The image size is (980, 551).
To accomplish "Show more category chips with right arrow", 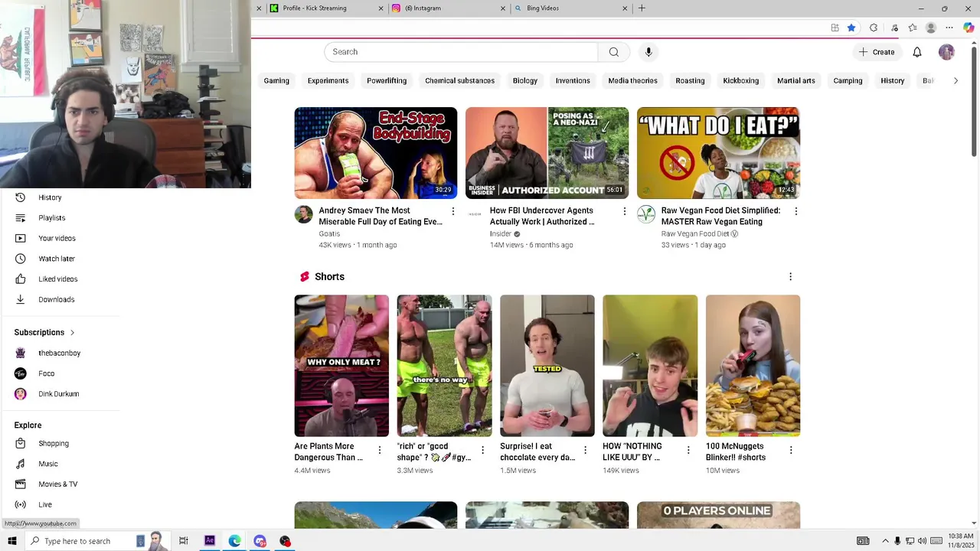I will 955,80.
